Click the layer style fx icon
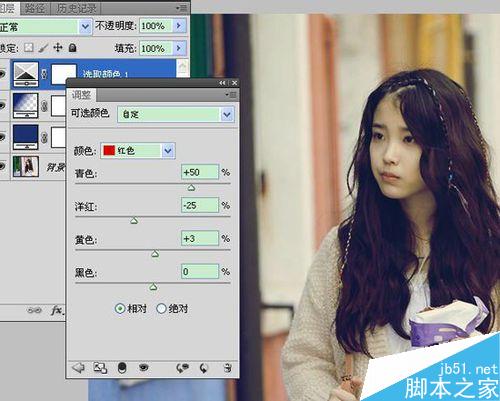Screen dimensions: 500x401 tap(57, 310)
